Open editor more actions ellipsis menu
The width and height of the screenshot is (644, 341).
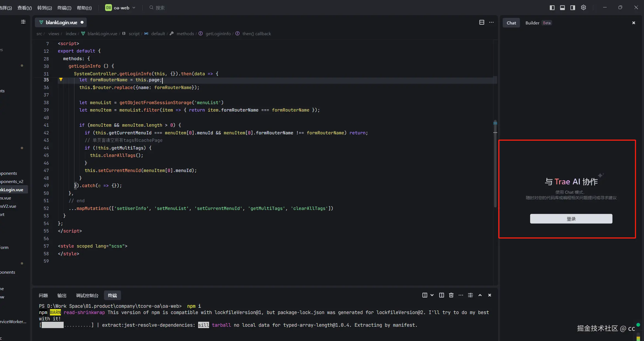coord(491,22)
